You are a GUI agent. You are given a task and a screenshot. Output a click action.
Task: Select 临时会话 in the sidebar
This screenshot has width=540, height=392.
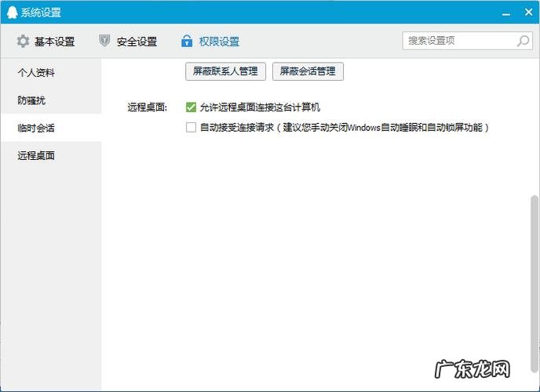(x=36, y=128)
